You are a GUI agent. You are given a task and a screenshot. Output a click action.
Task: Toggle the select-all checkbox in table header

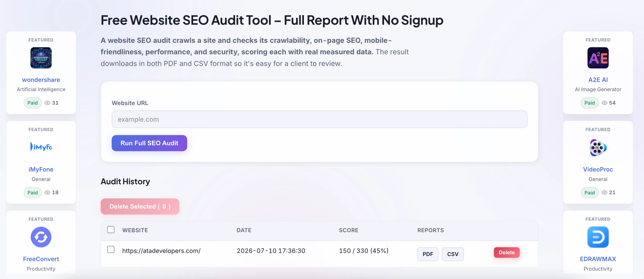coord(111,230)
